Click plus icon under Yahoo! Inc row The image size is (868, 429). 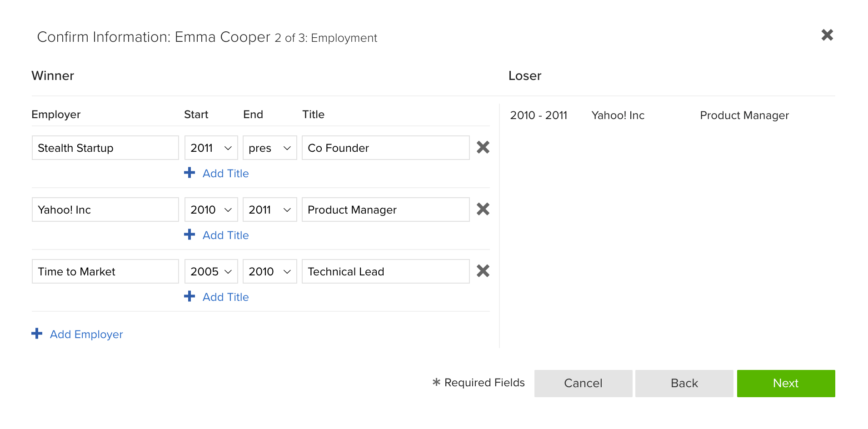(190, 234)
